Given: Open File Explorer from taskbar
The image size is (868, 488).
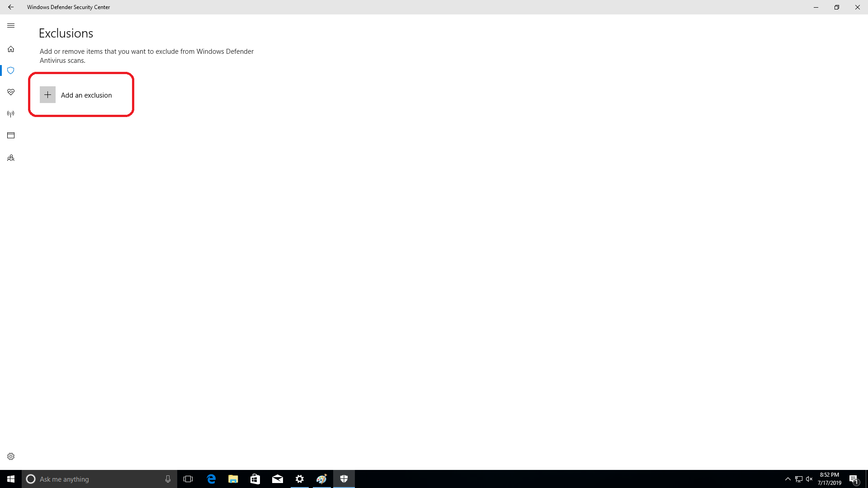Looking at the screenshot, I should coord(233,479).
